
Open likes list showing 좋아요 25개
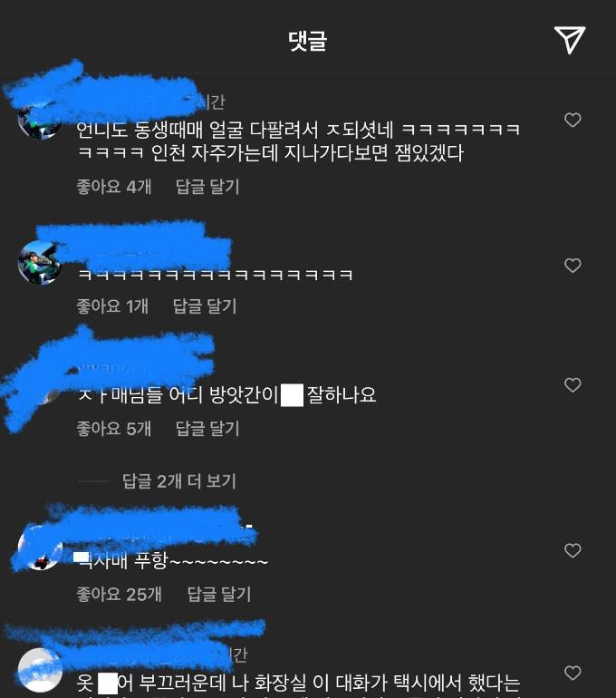120,594
